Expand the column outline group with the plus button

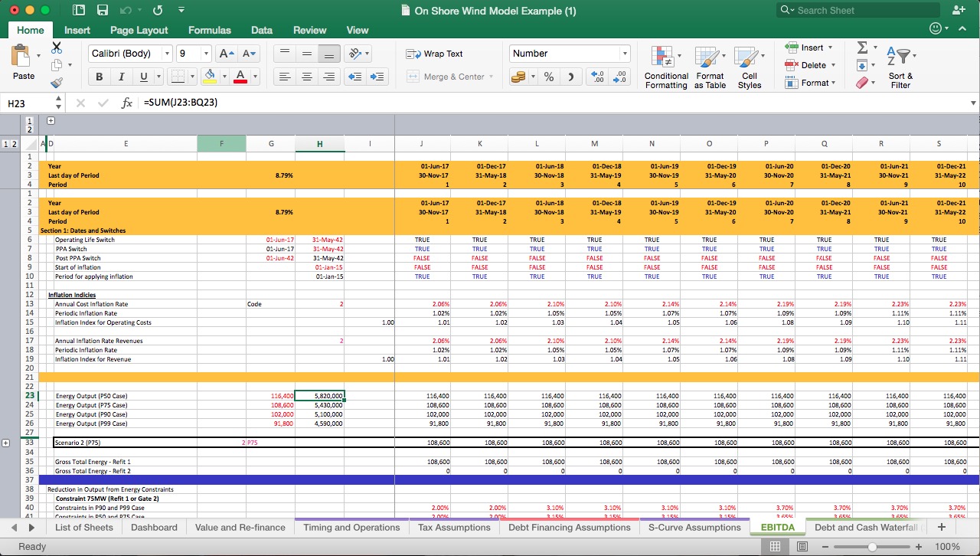[x=51, y=120]
